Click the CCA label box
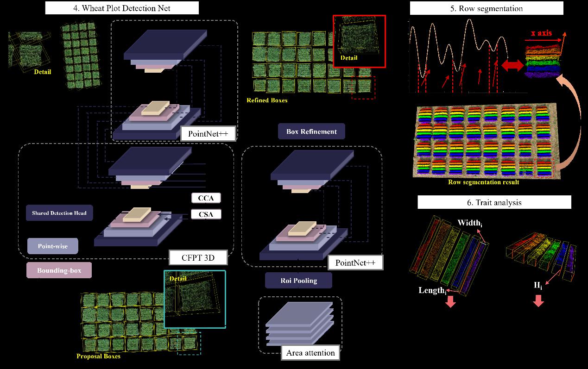588x369 pixels. click(206, 198)
